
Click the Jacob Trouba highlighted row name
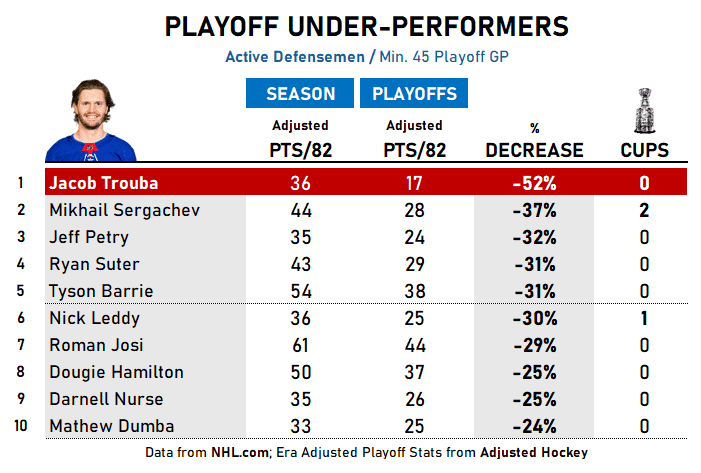(103, 183)
